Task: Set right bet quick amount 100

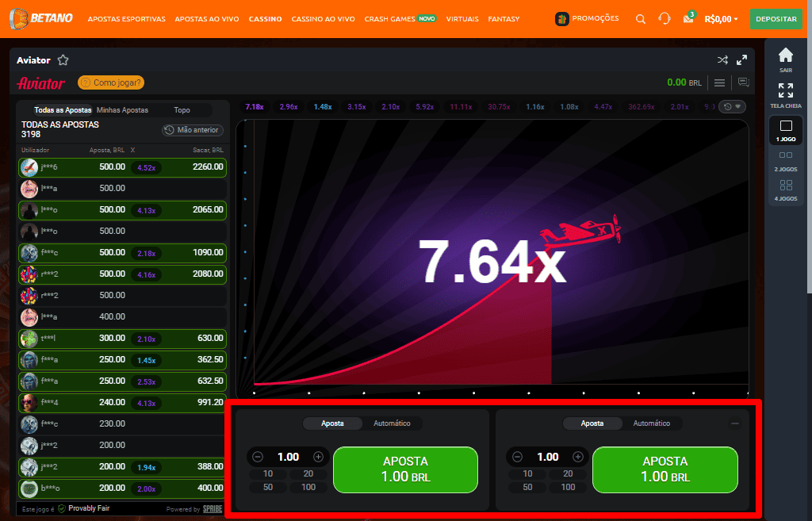Action: pos(568,487)
